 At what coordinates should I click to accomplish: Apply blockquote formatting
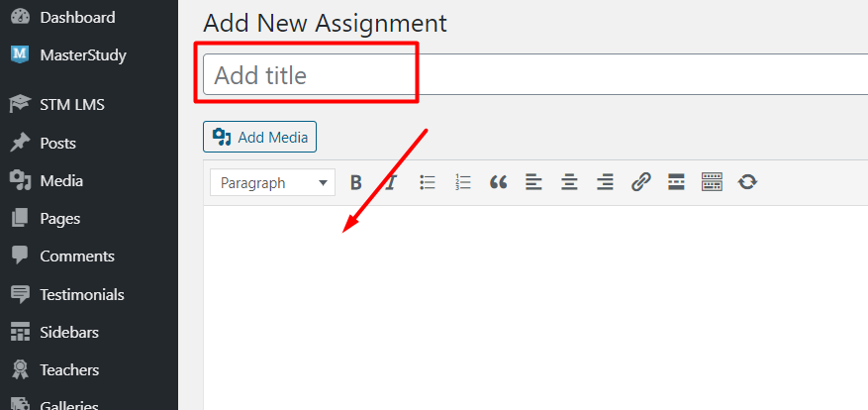point(498,182)
